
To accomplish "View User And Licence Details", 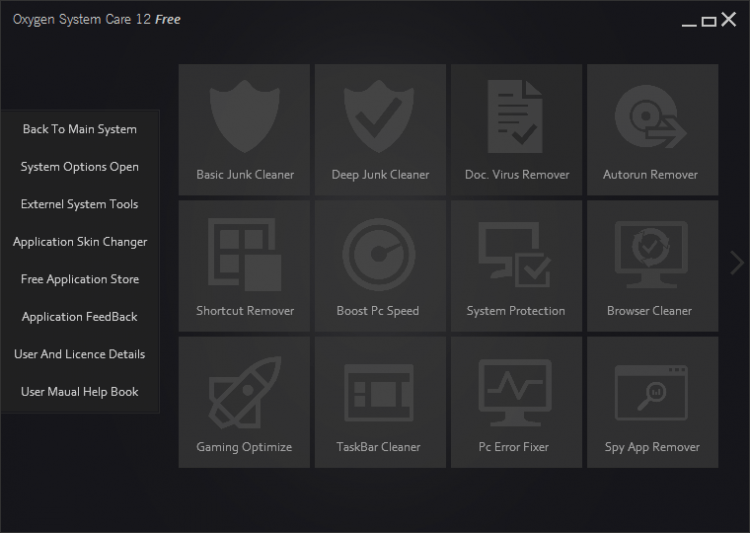I will tap(80, 354).
